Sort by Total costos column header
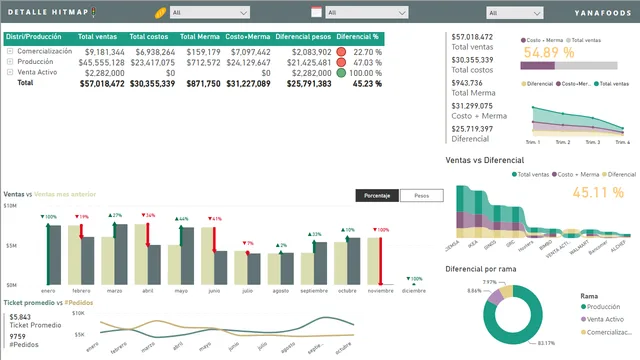 pos(149,37)
